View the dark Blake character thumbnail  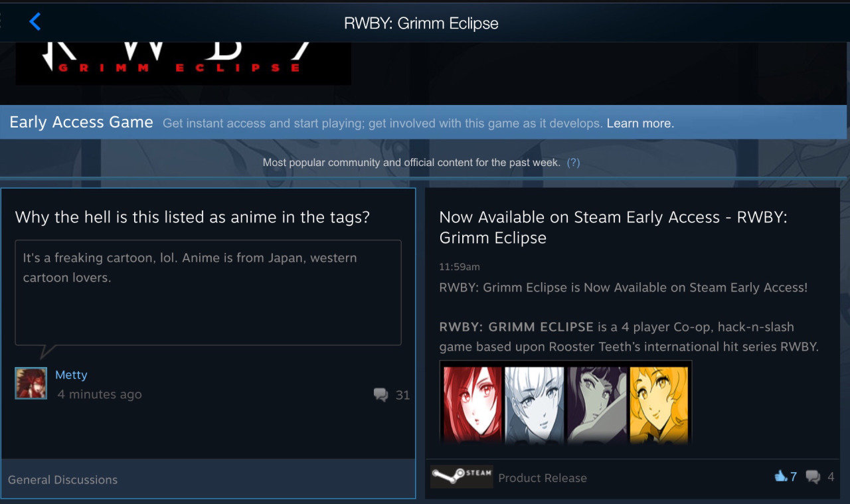click(x=597, y=404)
